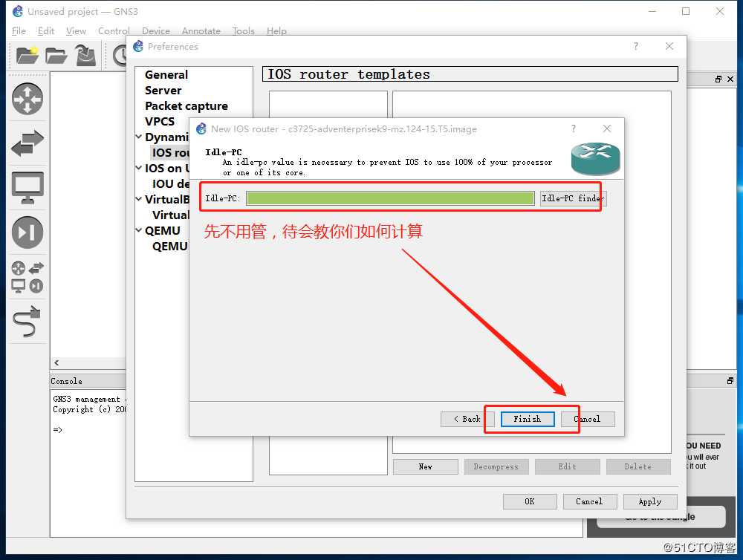Browse routers in the device sidebar

27,99
